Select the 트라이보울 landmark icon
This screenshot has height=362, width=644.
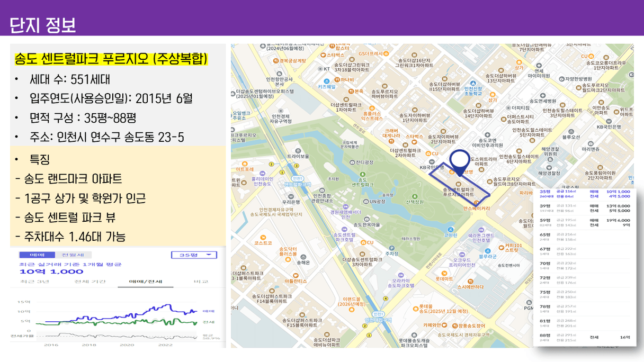(298, 150)
